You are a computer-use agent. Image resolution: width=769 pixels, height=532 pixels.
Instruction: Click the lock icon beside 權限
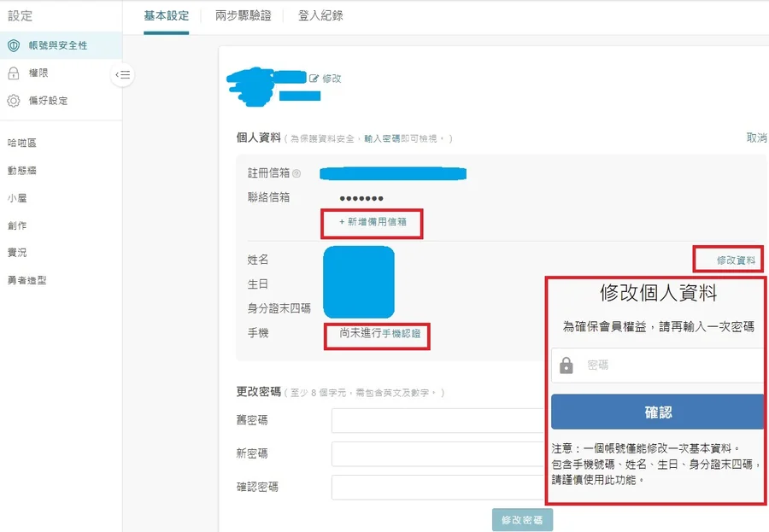pos(14,73)
